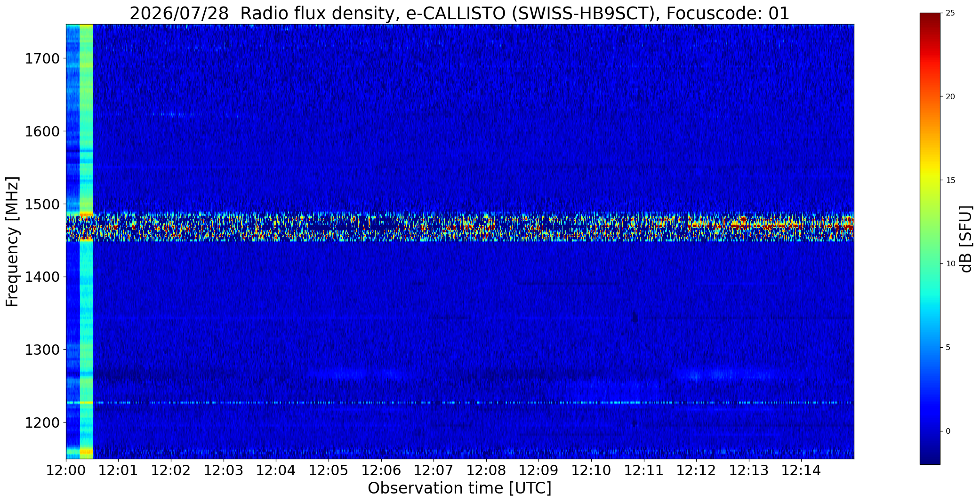Click the plot title text

click(459, 14)
